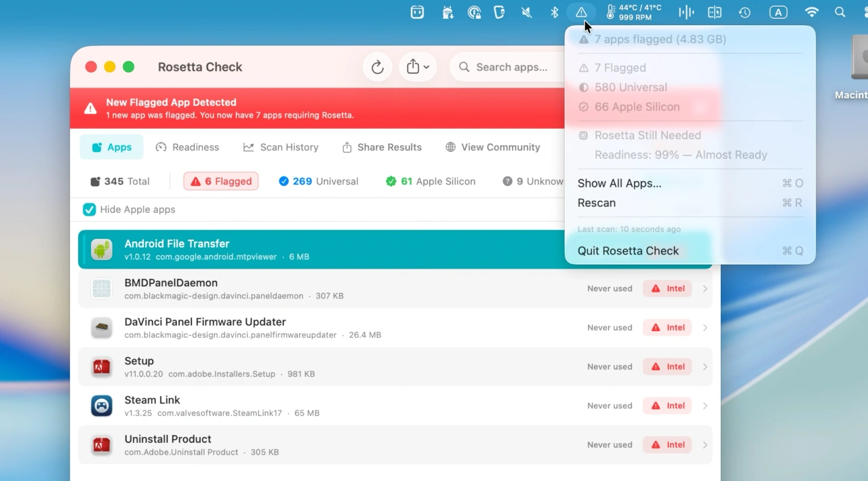Click Intel badge on Setup row
Image resolution: width=868 pixels, height=481 pixels.
point(668,366)
